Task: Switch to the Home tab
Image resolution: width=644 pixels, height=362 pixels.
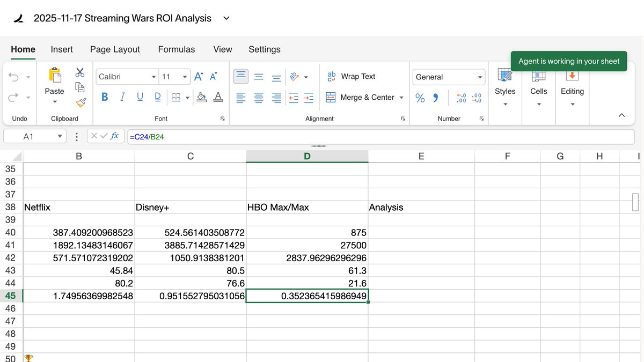Action: coord(23,49)
